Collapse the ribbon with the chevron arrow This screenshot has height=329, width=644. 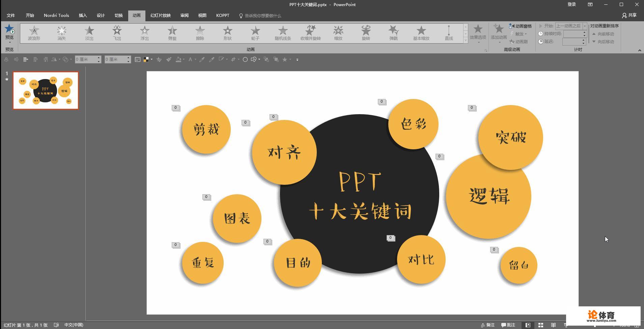[x=640, y=50]
